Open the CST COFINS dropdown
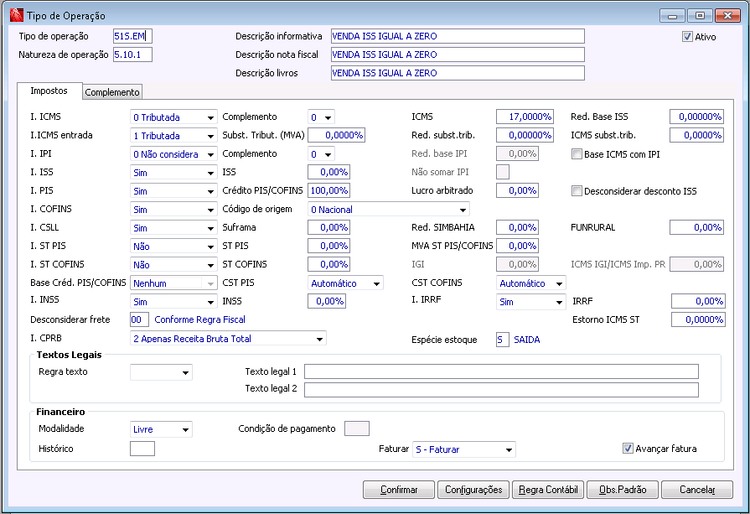The width and height of the screenshot is (750, 514). pos(531,283)
